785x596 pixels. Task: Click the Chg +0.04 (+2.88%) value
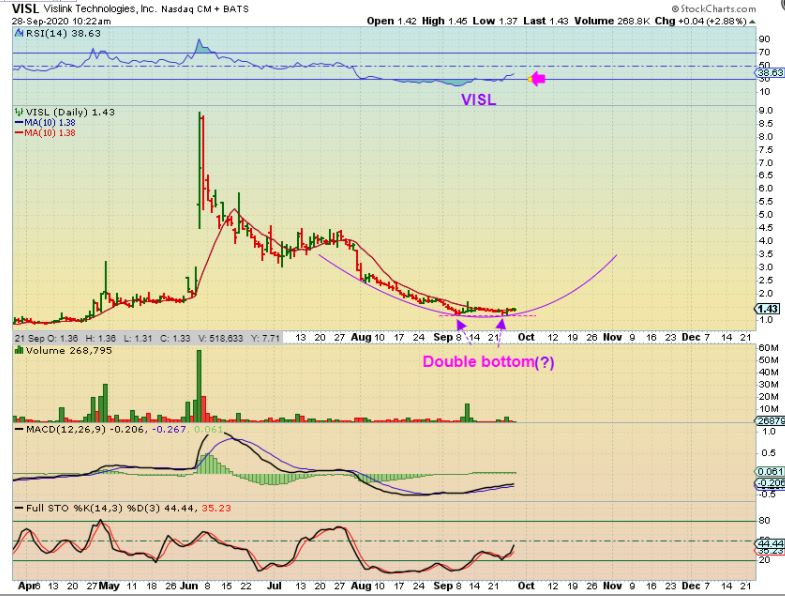coord(701,21)
